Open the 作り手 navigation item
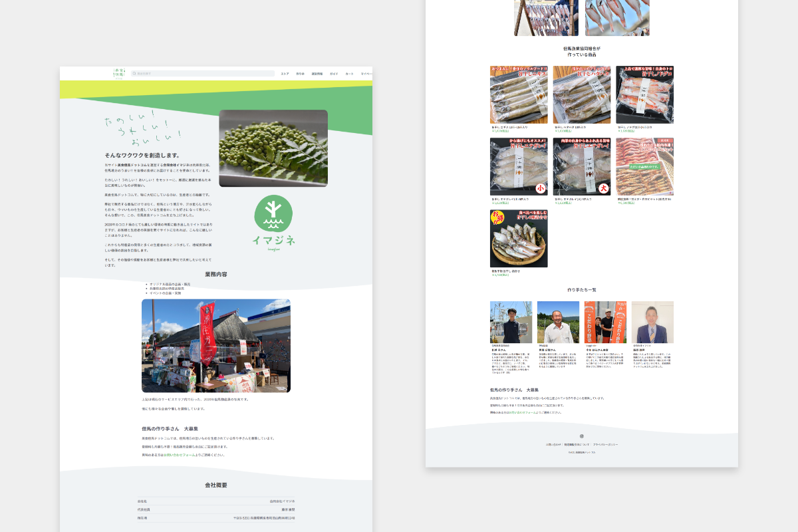Image resolution: width=798 pixels, height=532 pixels. [x=300, y=74]
